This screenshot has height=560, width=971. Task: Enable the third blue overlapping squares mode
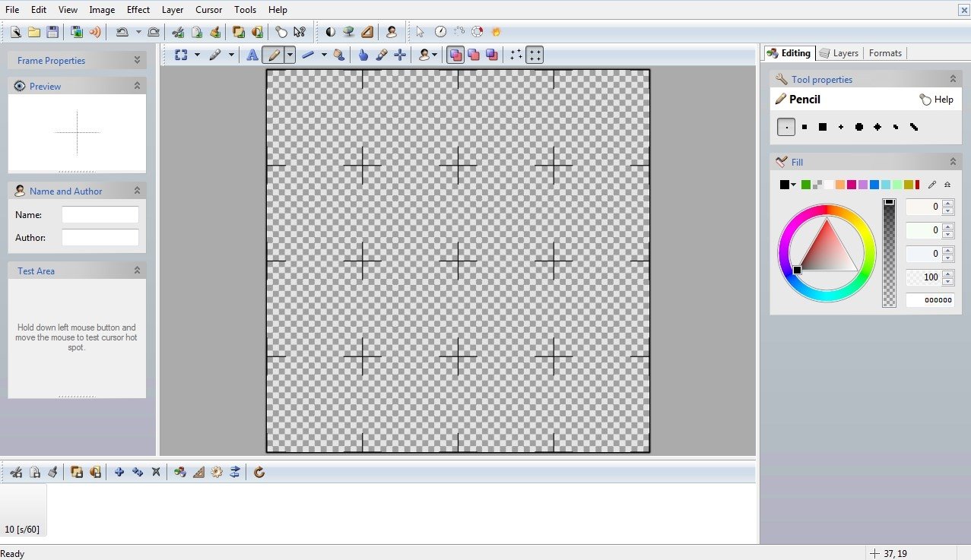click(492, 55)
